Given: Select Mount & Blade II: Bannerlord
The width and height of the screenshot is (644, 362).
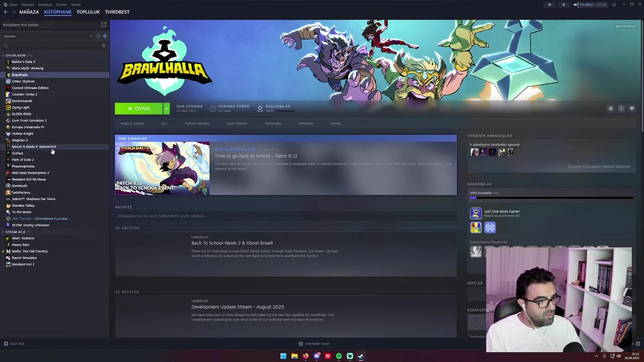Looking at the screenshot, I should pyautogui.click(x=34, y=146).
